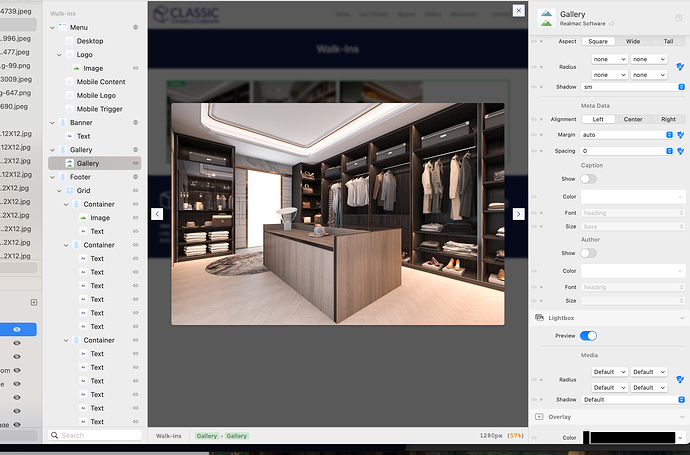This screenshot has height=455, width=690.
Task: Open the Shadow sm dropdown
Action: [x=633, y=87]
